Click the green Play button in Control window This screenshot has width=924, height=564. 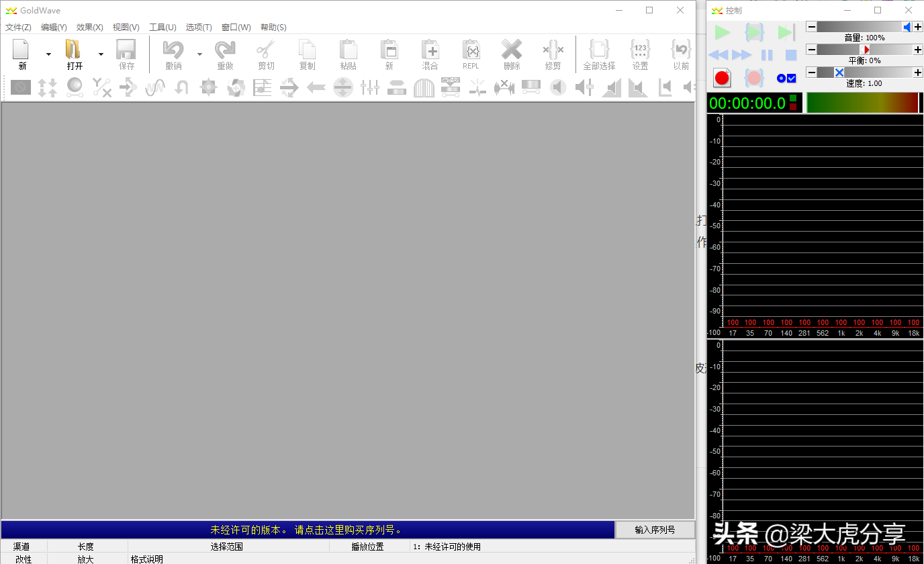(723, 32)
